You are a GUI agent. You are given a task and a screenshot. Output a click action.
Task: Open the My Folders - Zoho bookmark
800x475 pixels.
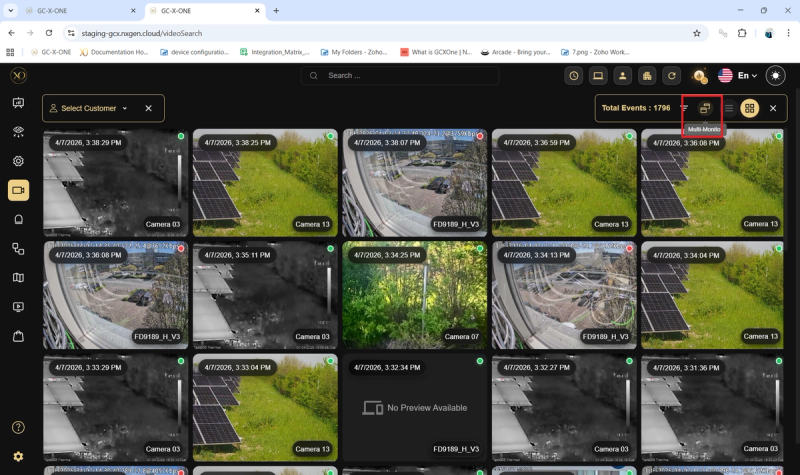tap(354, 52)
